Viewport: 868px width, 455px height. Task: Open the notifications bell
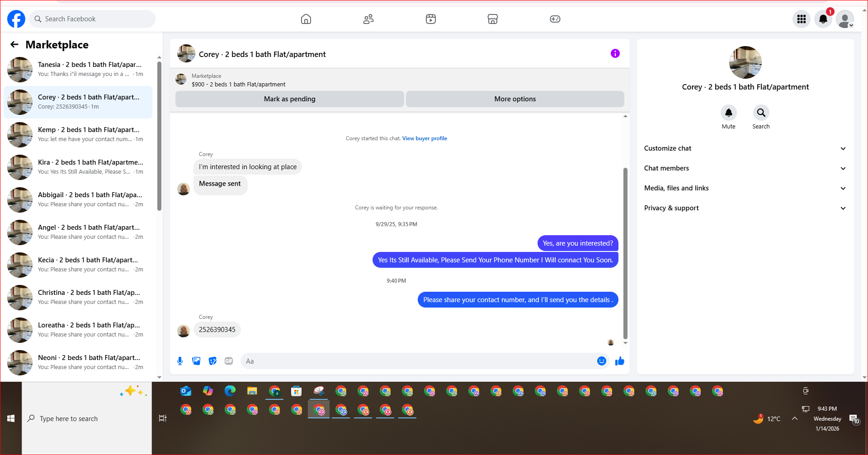click(823, 19)
